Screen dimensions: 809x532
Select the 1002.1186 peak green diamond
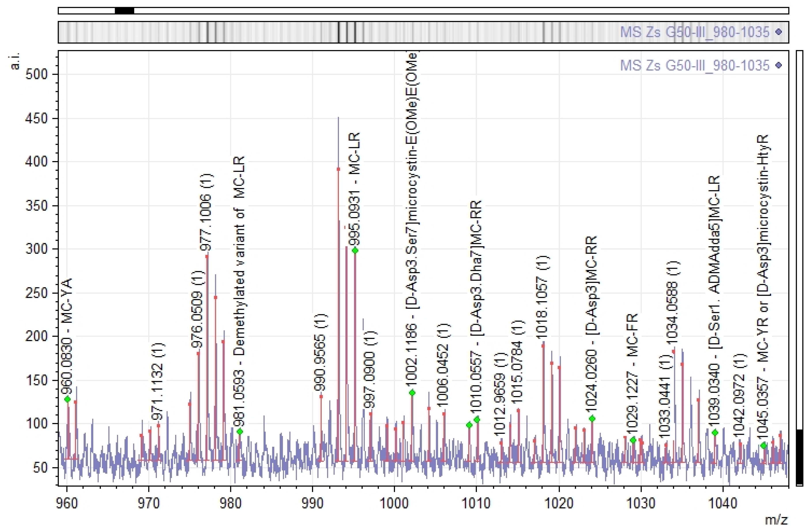point(412,393)
